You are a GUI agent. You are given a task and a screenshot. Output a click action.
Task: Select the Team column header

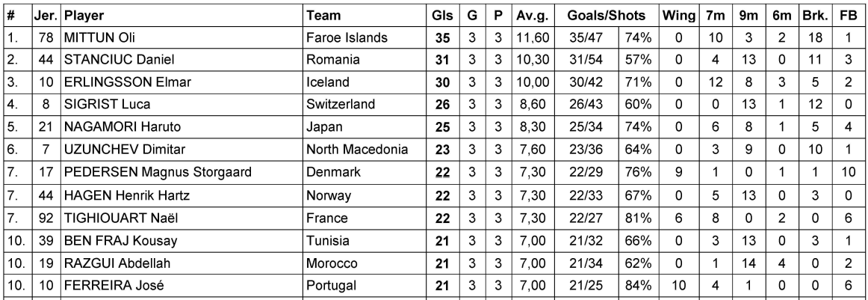pyautogui.click(x=323, y=16)
